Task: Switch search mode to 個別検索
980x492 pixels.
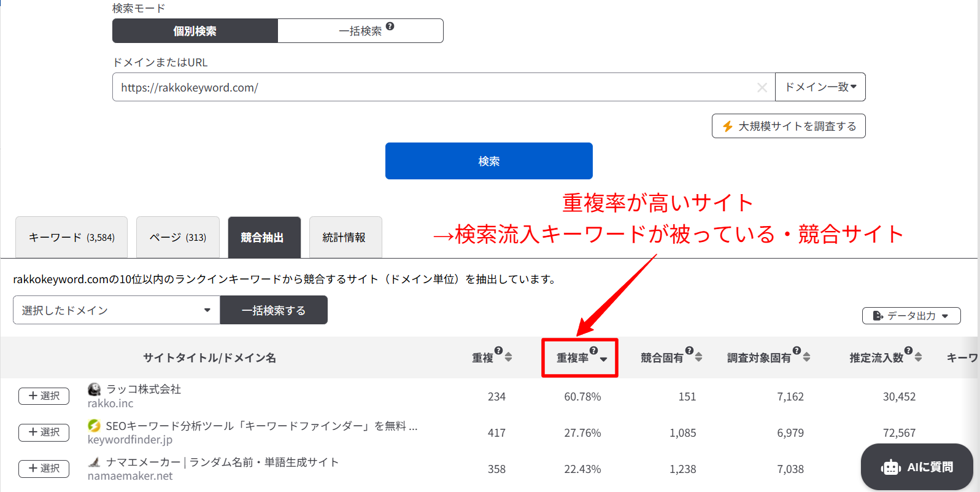Action: (x=195, y=31)
